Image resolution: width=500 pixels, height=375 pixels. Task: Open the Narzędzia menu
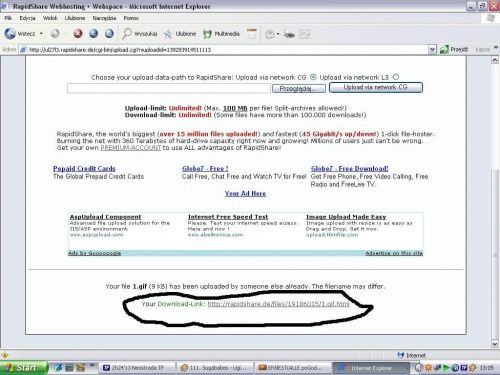(x=104, y=18)
